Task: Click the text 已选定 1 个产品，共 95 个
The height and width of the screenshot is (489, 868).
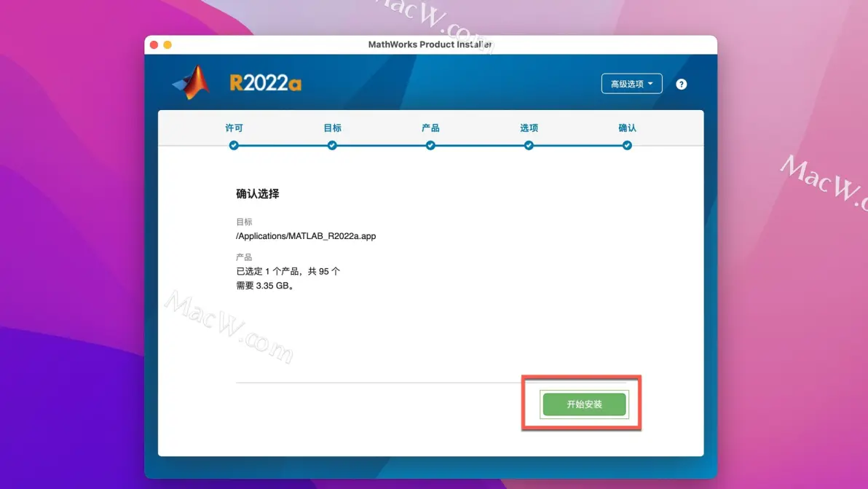Action: pos(288,271)
